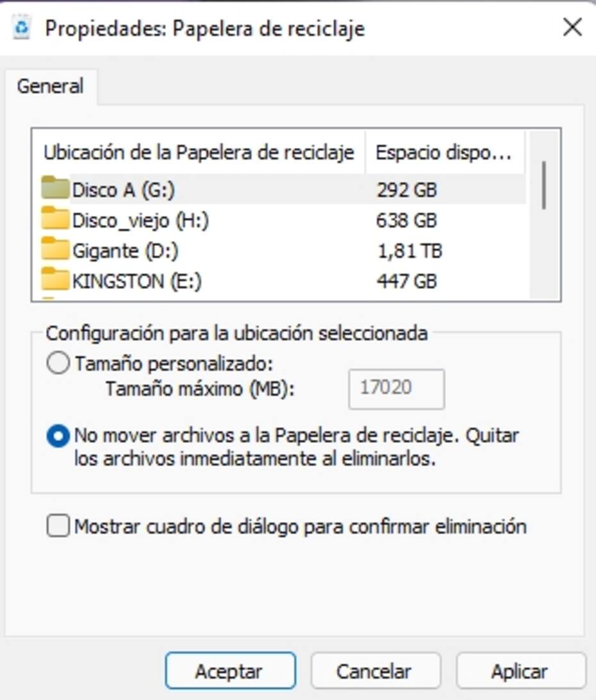Click the Tamaño máximo (MB) input field

(x=397, y=388)
